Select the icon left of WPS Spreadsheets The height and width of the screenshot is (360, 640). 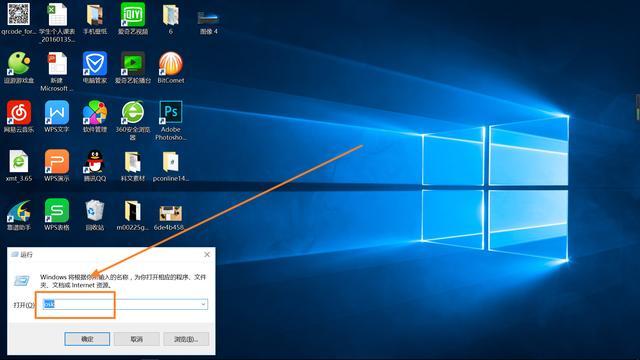point(19,211)
